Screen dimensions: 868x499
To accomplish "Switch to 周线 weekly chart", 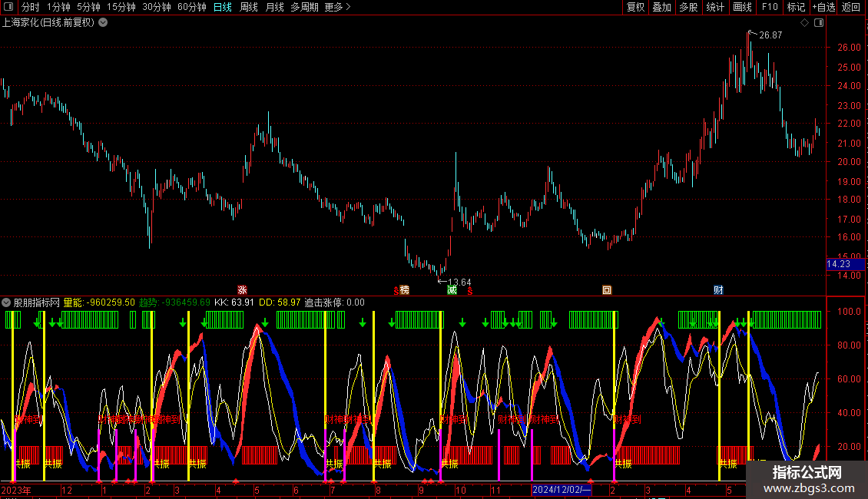I will pyautogui.click(x=249, y=7).
